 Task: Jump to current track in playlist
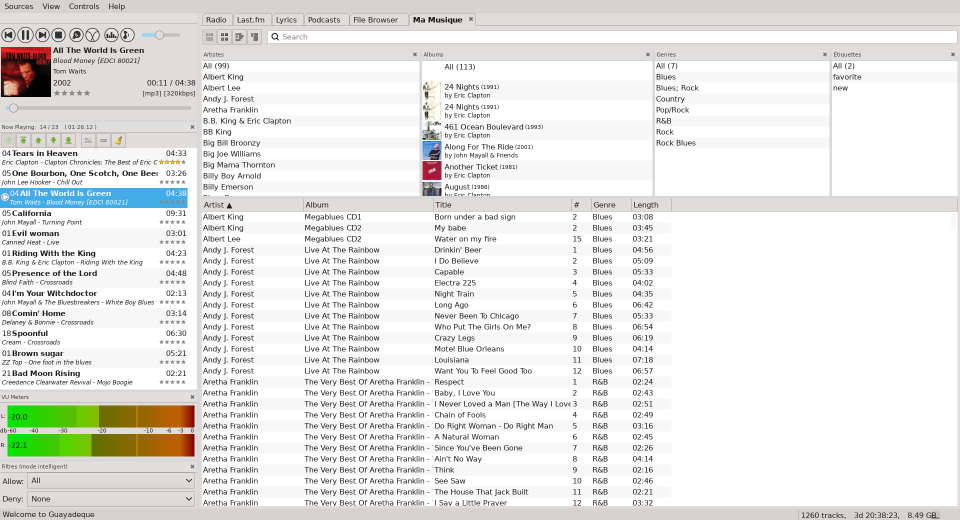[9, 140]
